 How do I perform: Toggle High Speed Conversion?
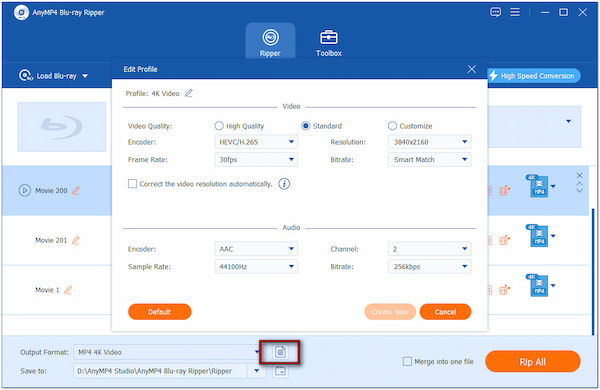[533, 76]
